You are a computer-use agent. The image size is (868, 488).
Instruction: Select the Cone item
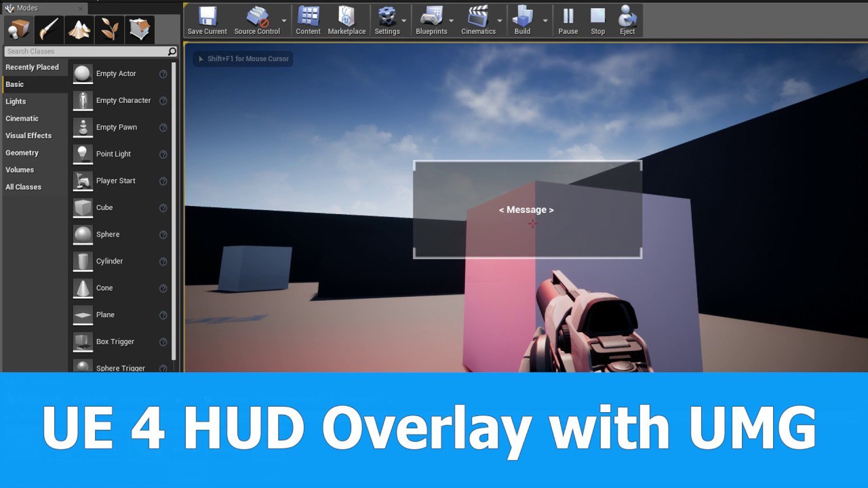pos(121,288)
